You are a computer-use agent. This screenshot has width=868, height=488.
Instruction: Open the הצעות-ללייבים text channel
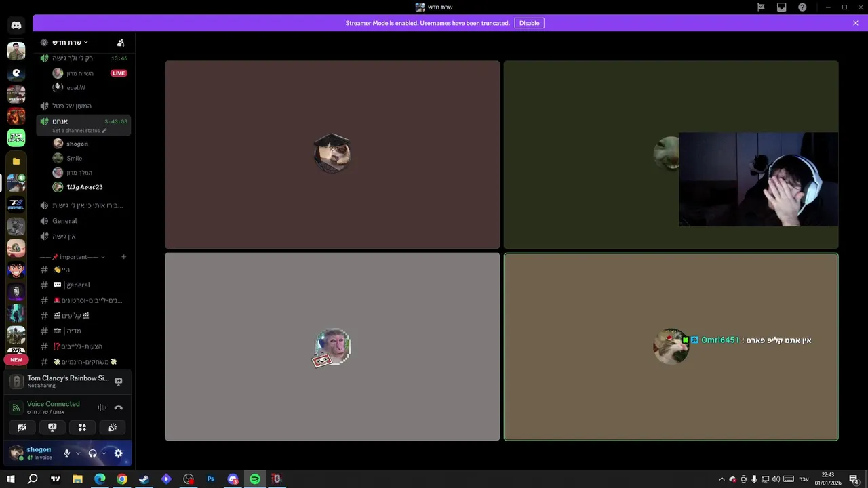pyautogui.click(x=83, y=346)
